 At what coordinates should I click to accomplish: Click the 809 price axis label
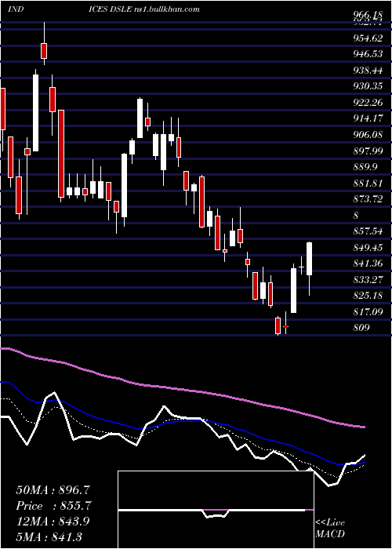pos(361,328)
